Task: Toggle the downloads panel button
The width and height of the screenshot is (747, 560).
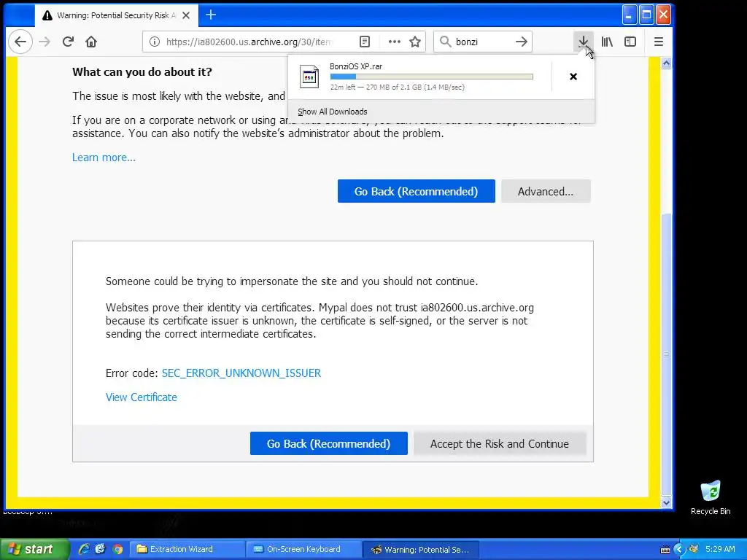Action: (x=583, y=42)
